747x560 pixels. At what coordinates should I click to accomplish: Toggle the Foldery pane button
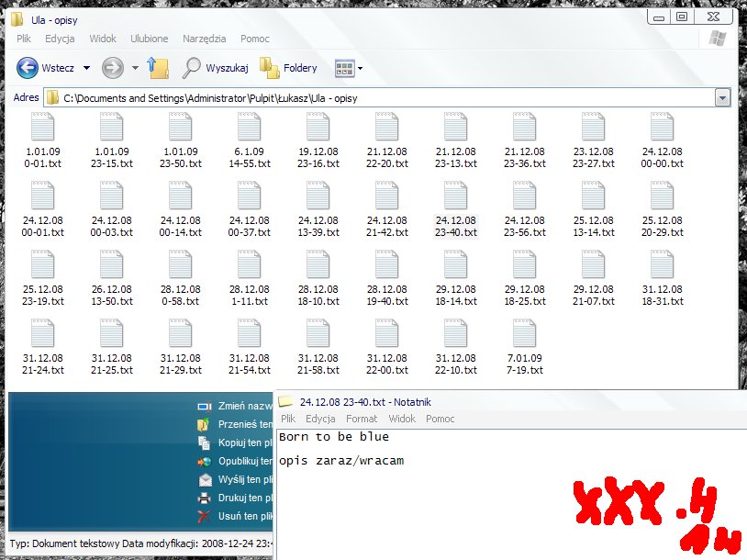coord(288,68)
